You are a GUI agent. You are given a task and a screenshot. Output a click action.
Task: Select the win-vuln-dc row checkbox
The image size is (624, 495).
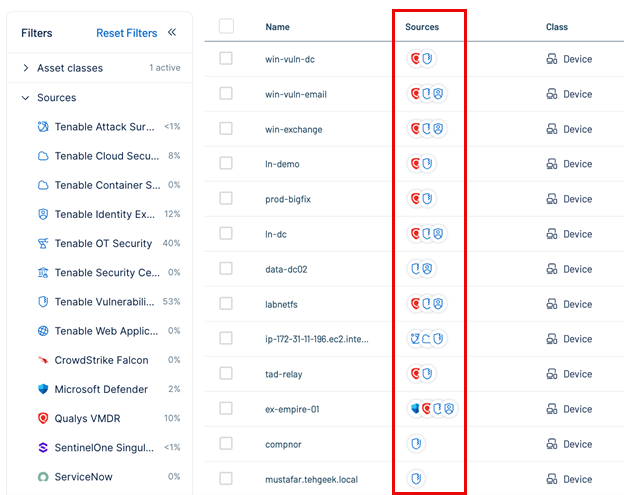[x=226, y=59]
